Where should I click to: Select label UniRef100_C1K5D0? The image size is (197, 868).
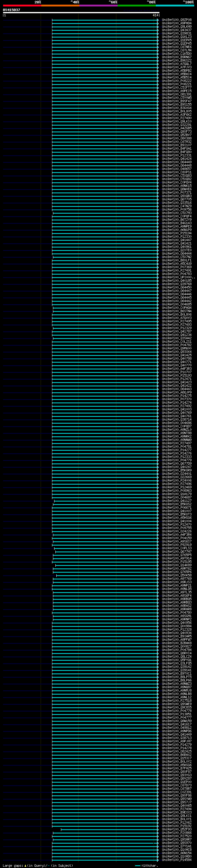(x=176, y=54)
